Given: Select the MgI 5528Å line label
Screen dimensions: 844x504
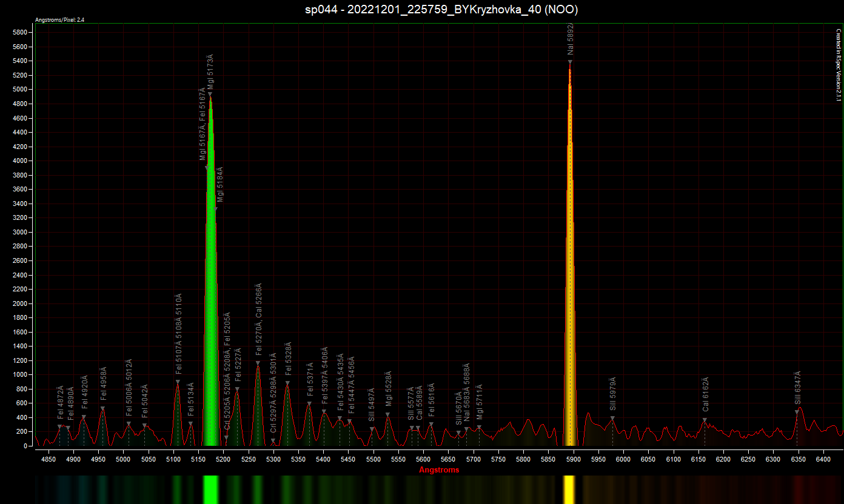Looking at the screenshot, I should coord(388,390).
